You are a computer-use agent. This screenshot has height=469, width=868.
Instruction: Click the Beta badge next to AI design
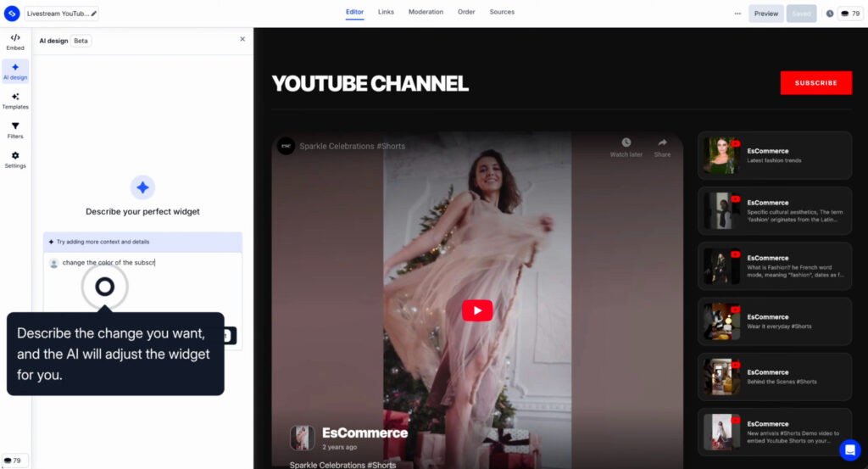pos(81,41)
